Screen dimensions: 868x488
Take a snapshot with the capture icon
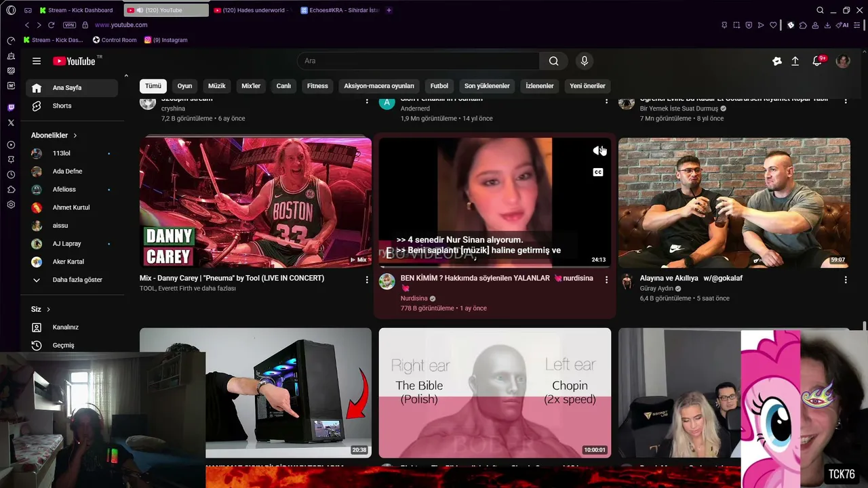tap(736, 25)
